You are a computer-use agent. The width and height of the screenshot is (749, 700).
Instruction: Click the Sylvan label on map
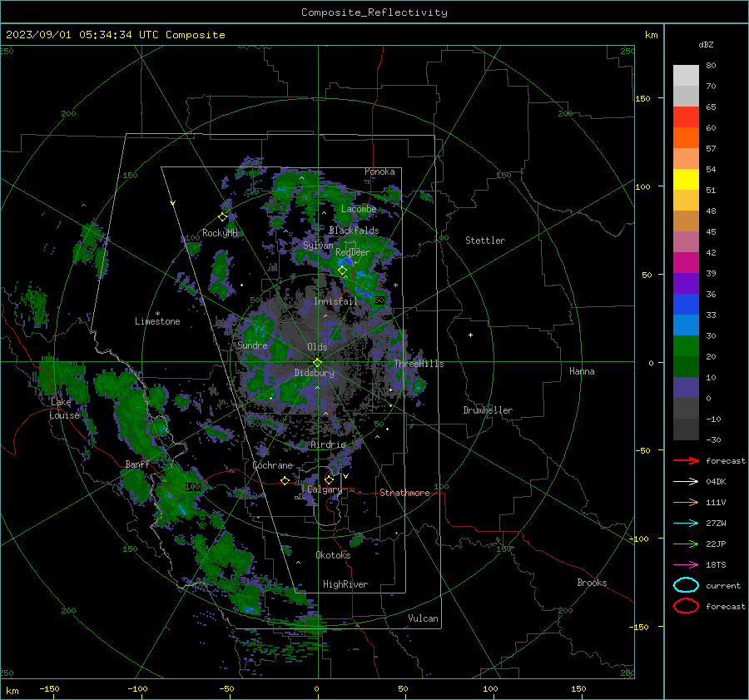tap(318, 246)
